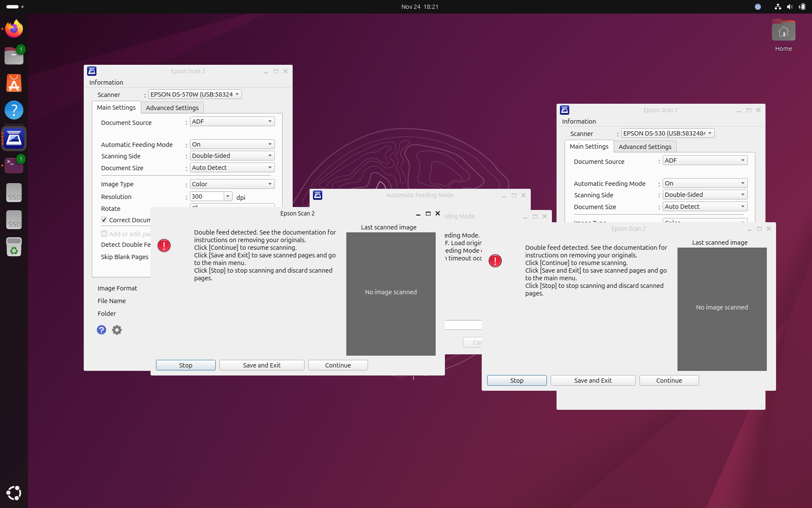The width and height of the screenshot is (812, 508).
Task: Click the blue help question mark icon
Action: pos(101,330)
